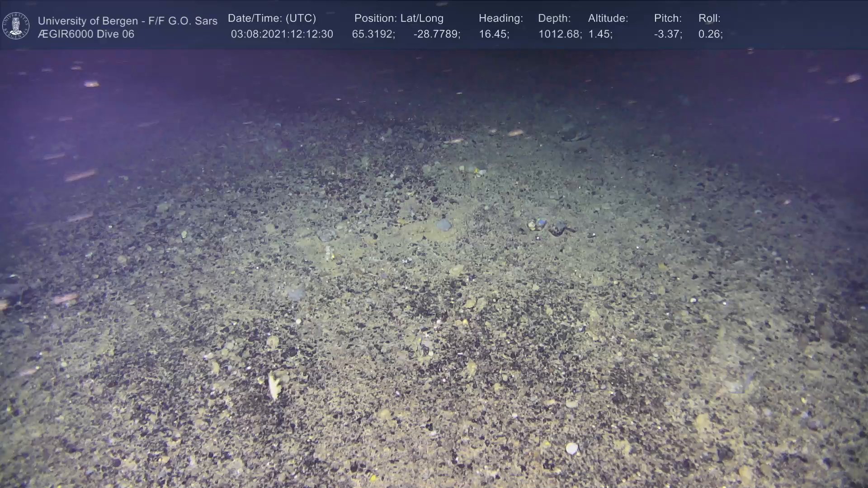Click the longitude value -28.7789
Screen dimensions: 868x488
436,34
